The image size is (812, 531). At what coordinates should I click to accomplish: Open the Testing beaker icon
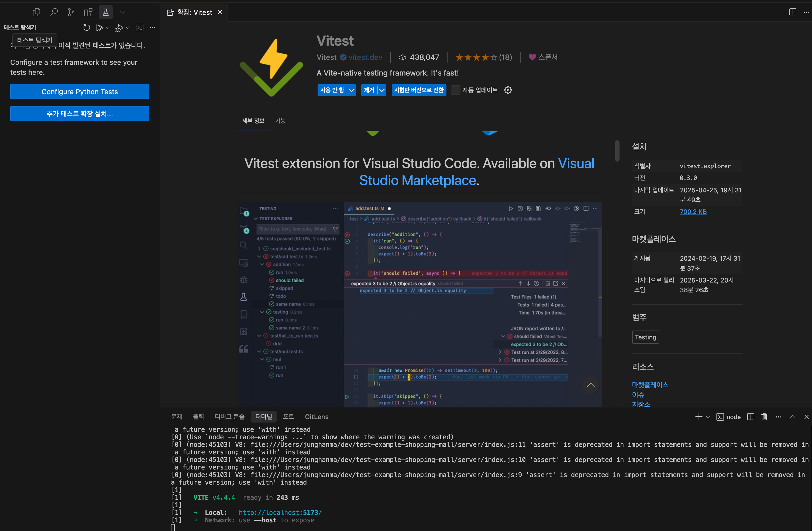click(x=105, y=12)
